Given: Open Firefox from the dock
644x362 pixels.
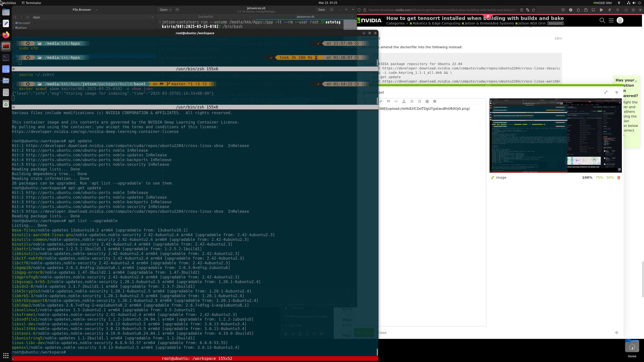Looking at the screenshot, I should [6, 35].
